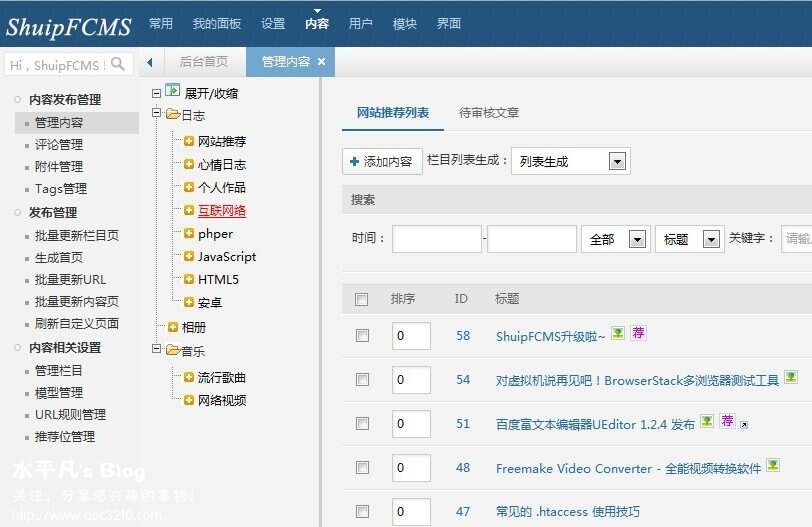
Task: Click the sort order field for ID 58
Action: coord(411,335)
